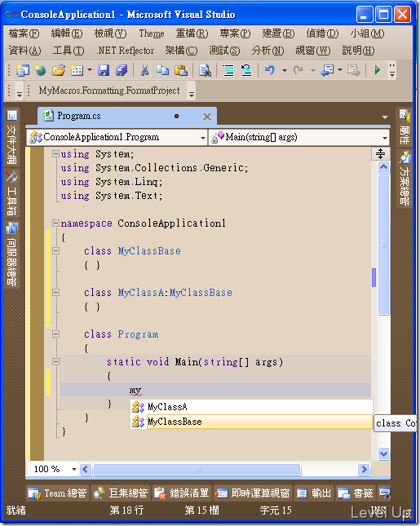Screen dimensions: 420x526
Task: Open the 檔案(F) menu
Action: click(x=24, y=33)
